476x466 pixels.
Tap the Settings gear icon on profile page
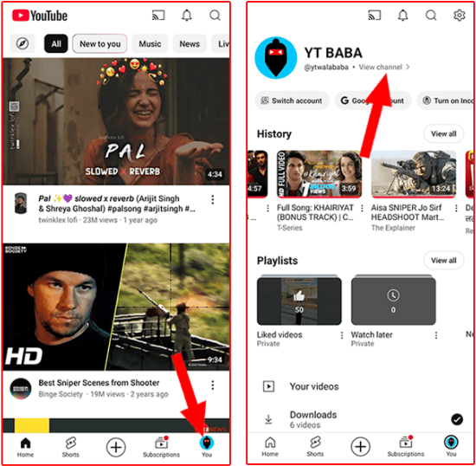tap(459, 15)
